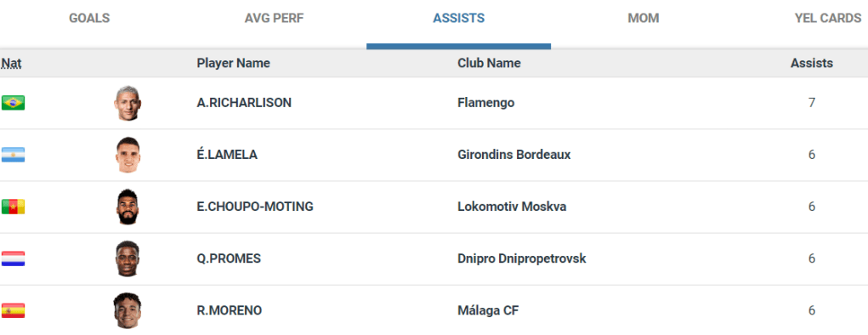Click the Netherlands flag icon

pos(13,258)
